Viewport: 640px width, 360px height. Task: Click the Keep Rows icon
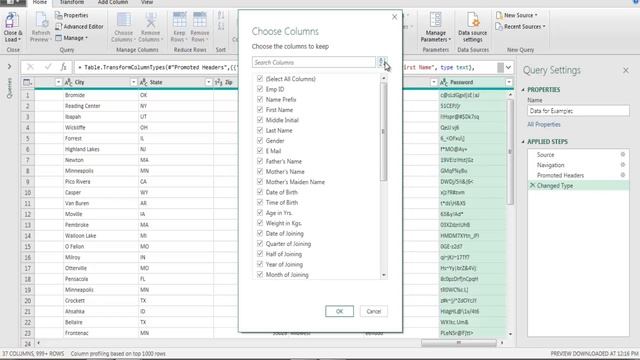pos(179,20)
